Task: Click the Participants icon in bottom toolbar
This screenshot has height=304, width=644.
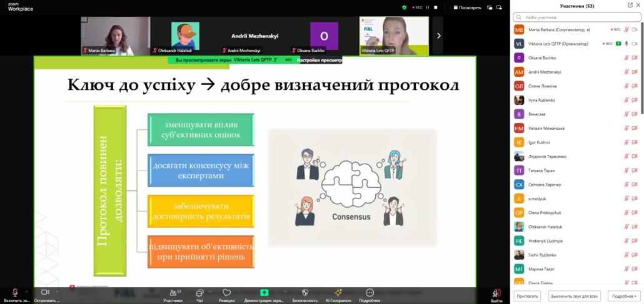Action: (x=173, y=293)
